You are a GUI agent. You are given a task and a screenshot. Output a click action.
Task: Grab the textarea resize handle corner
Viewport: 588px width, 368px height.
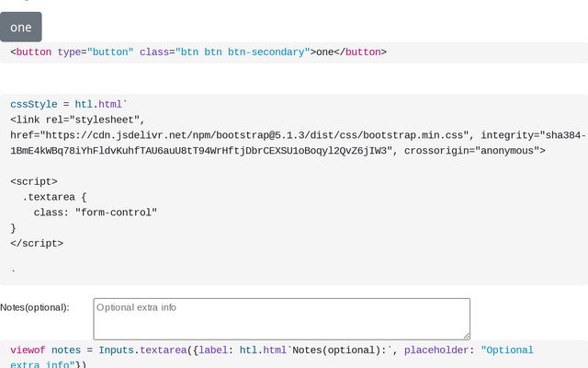click(x=467, y=336)
